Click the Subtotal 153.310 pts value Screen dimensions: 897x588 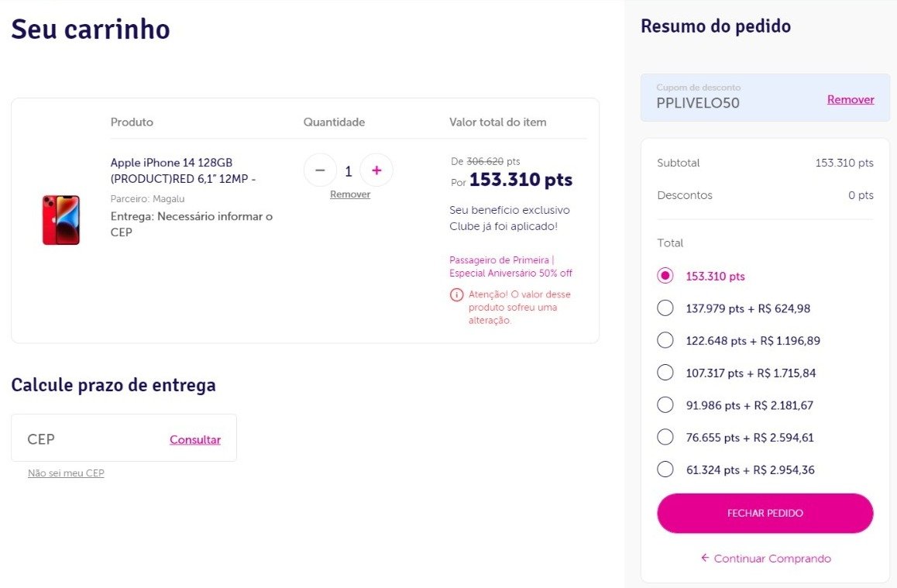[844, 163]
